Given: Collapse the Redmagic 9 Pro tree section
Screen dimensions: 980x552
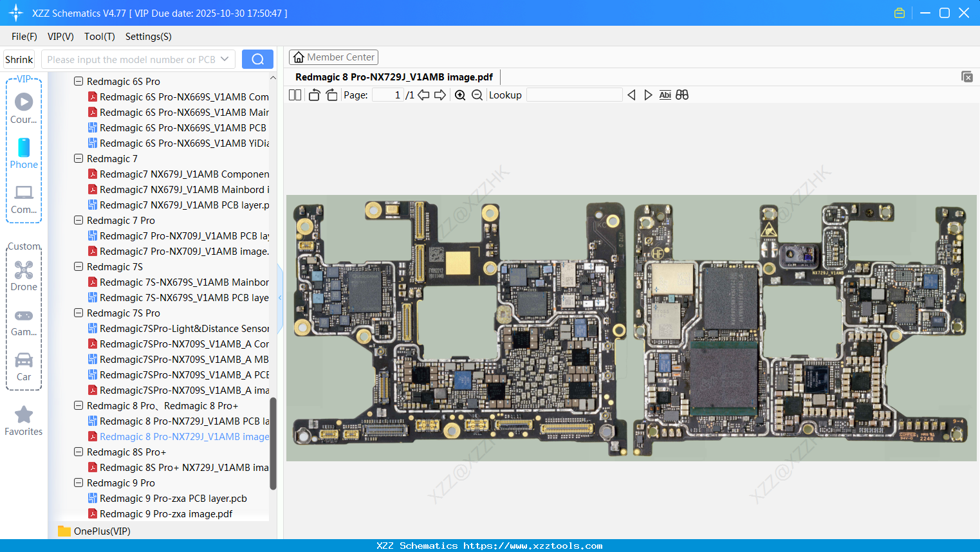Looking at the screenshot, I should click(x=78, y=483).
